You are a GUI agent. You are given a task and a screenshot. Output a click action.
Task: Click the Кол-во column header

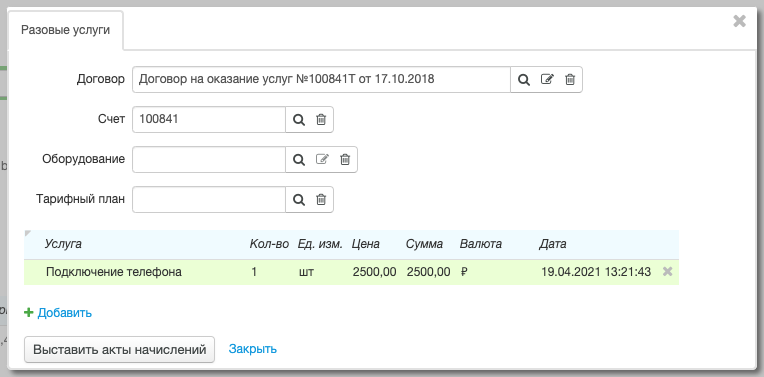point(269,244)
